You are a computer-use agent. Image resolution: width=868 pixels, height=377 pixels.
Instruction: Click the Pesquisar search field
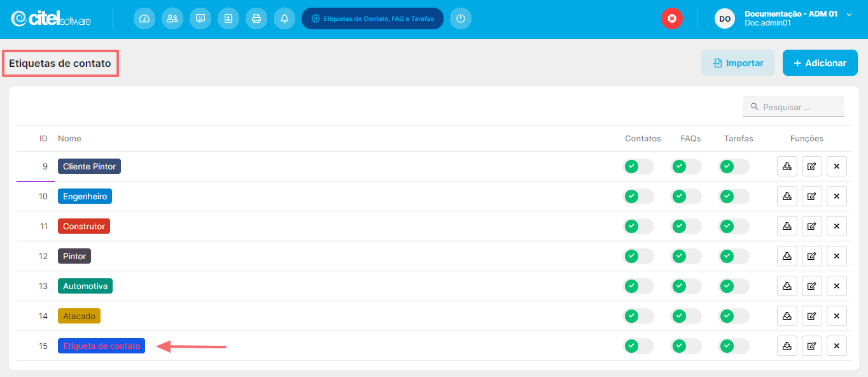794,107
